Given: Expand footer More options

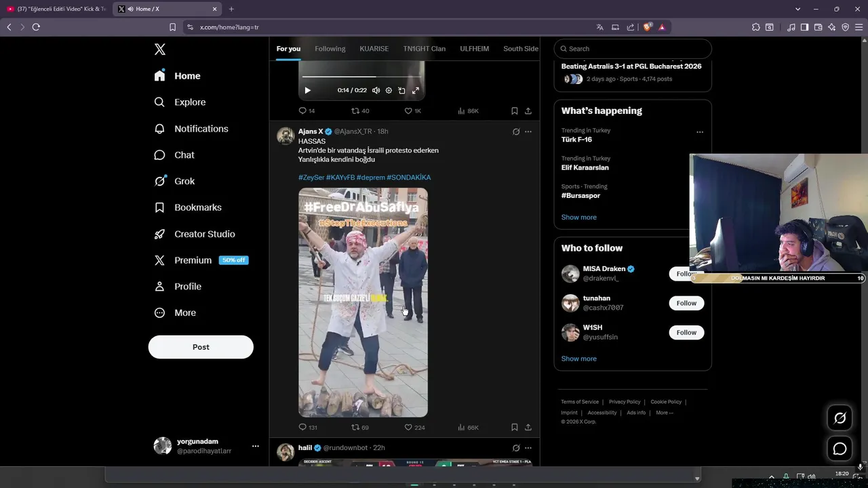Looking at the screenshot, I should 665,413.
